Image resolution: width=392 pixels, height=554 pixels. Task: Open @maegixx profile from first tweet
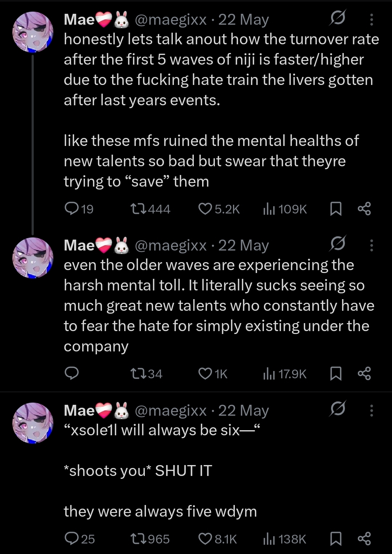pos(171,20)
